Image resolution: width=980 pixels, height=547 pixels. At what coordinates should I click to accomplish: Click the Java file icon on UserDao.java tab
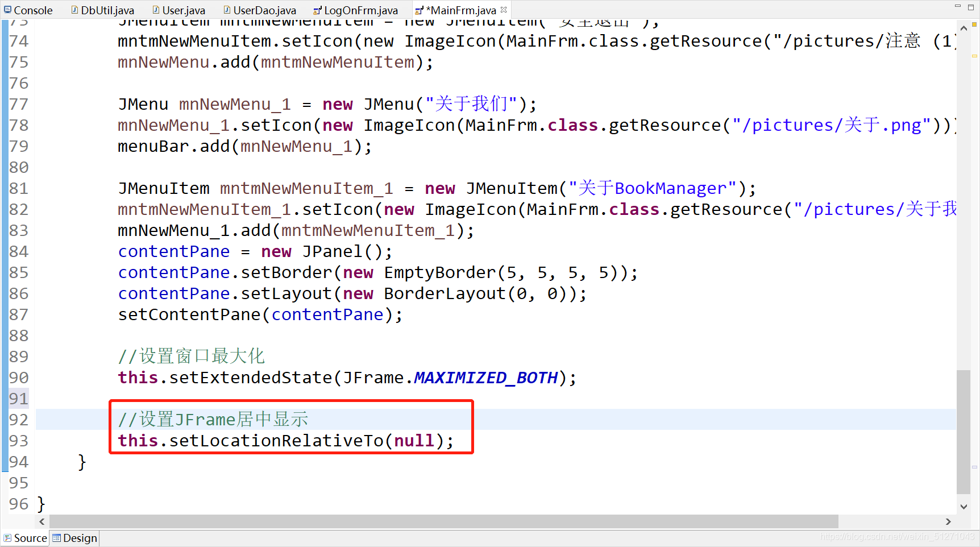[x=227, y=10]
